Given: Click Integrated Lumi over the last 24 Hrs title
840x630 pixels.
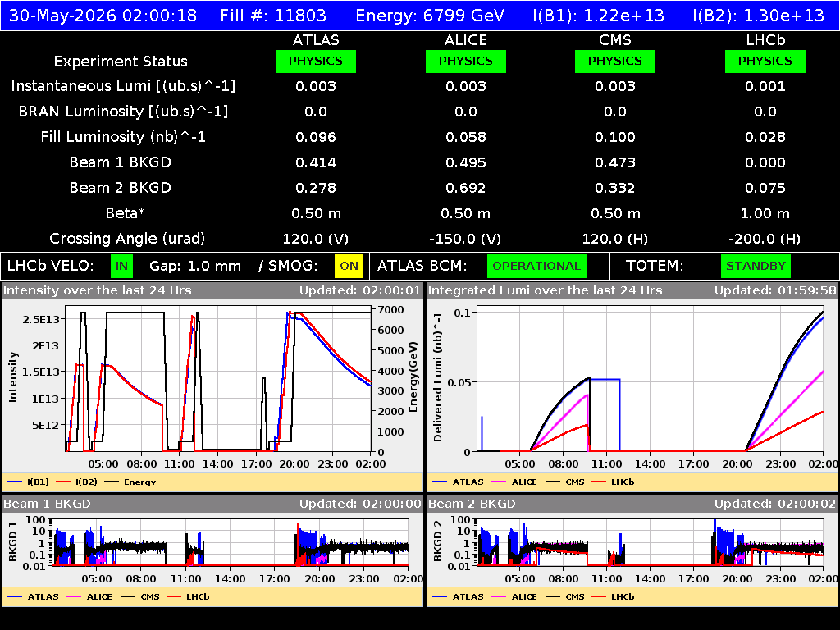Looking at the screenshot, I should (546, 291).
